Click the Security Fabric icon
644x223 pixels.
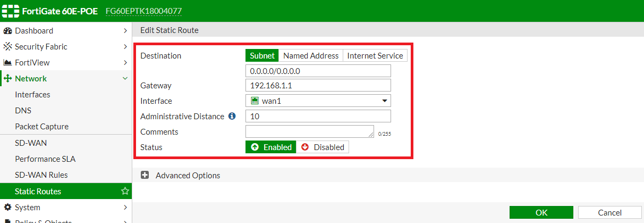click(7, 47)
